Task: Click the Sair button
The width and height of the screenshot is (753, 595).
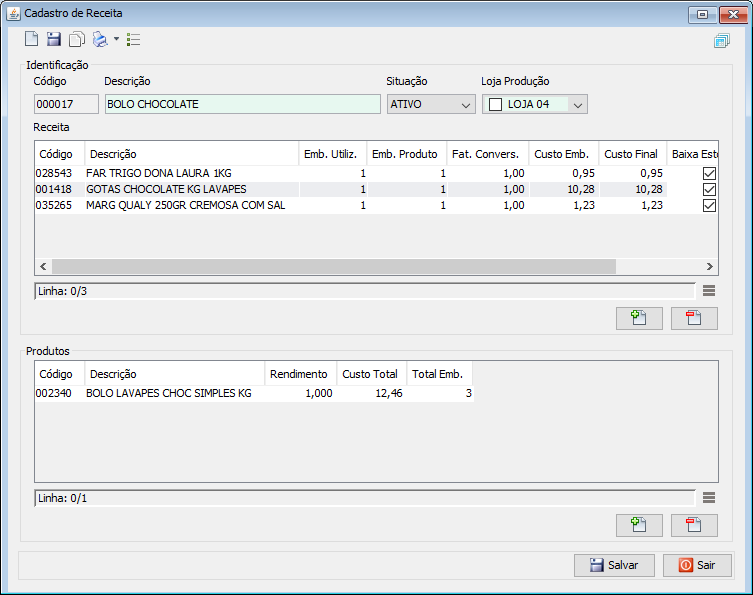Action: (697, 565)
